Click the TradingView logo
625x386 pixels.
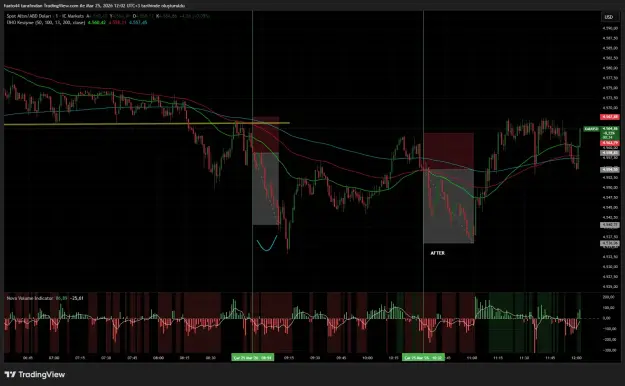pyautogui.click(x=35, y=374)
